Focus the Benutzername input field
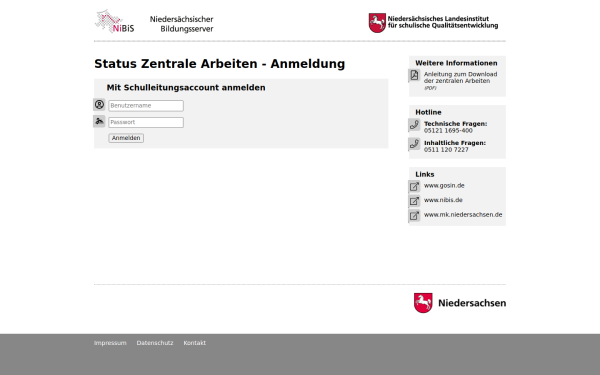 point(146,106)
